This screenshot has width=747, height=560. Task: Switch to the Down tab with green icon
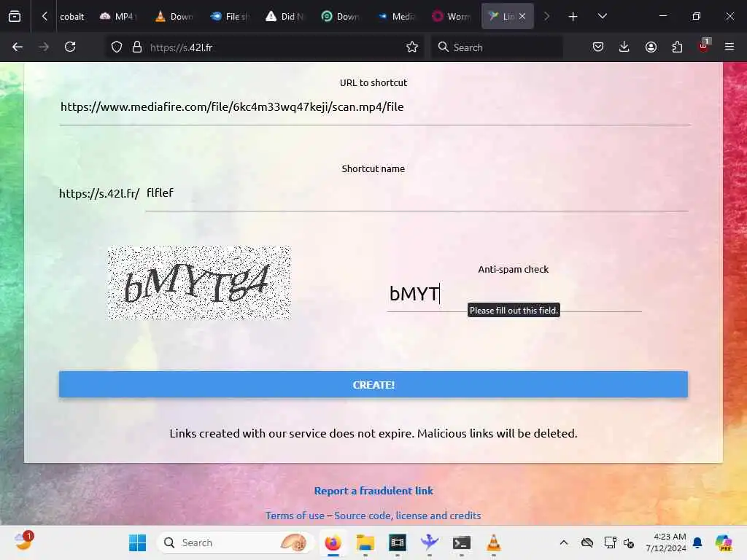pos(340,17)
